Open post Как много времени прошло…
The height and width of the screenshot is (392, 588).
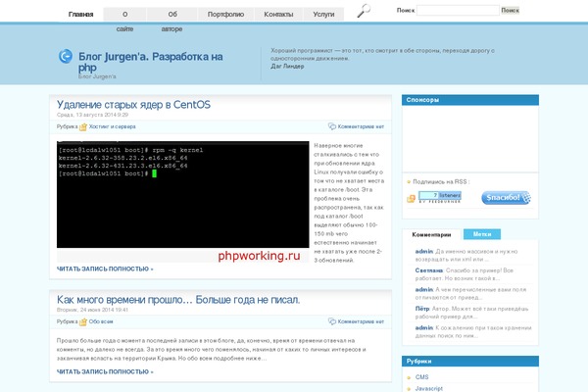pos(178,300)
